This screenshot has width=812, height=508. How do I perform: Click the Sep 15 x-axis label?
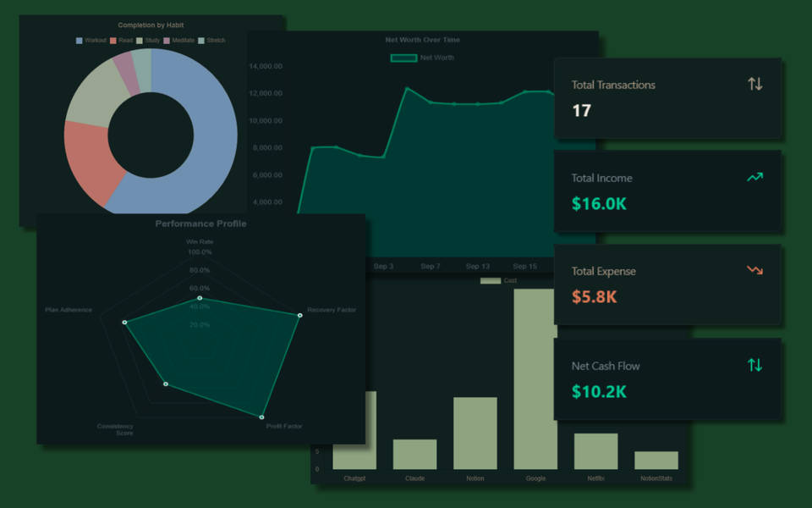(524, 267)
